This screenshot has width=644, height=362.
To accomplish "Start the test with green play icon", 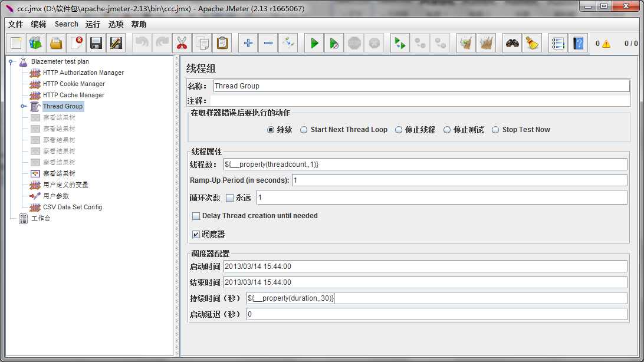I will coord(314,43).
